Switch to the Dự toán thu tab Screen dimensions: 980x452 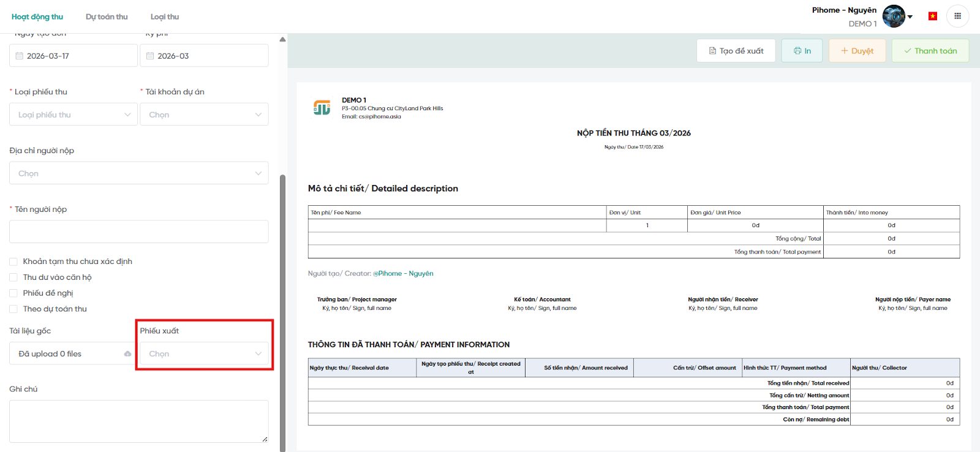pos(107,17)
